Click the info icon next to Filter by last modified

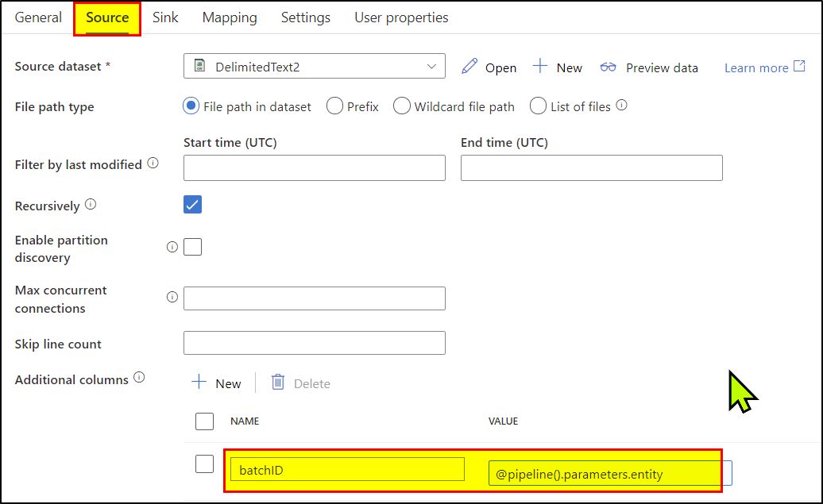point(153,163)
